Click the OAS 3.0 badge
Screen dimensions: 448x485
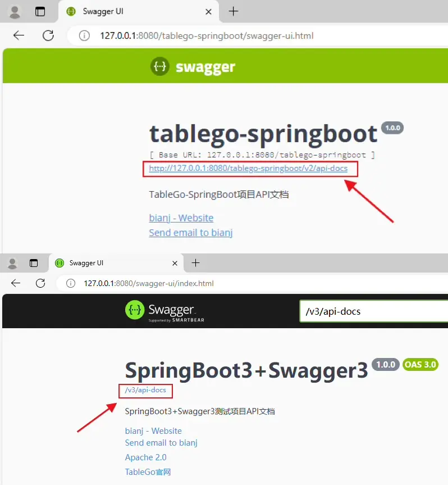pos(420,364)
